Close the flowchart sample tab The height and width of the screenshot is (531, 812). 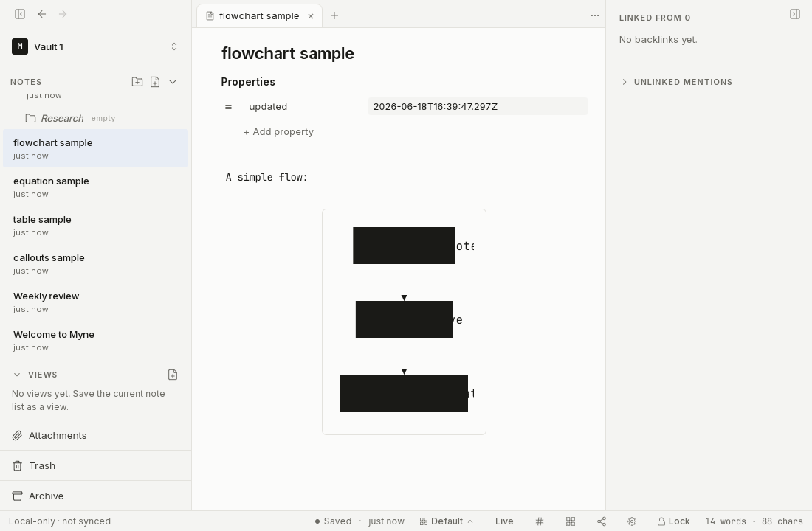311,16
